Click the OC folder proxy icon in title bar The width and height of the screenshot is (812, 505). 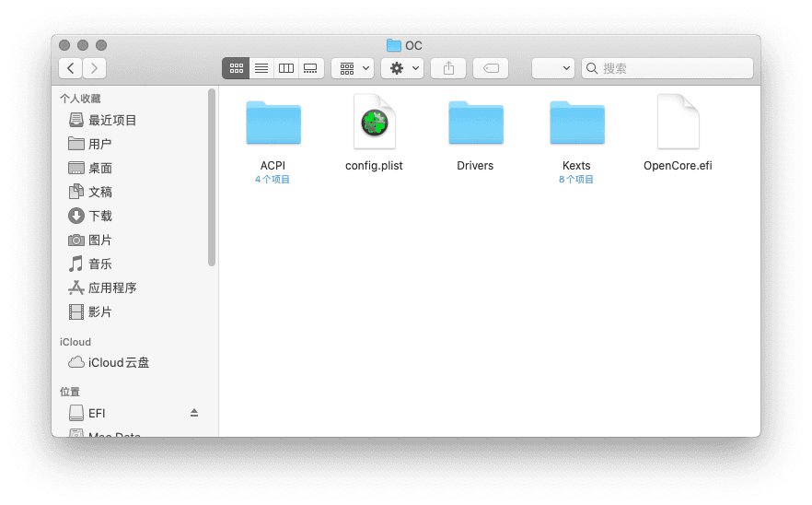coord(394,46)
